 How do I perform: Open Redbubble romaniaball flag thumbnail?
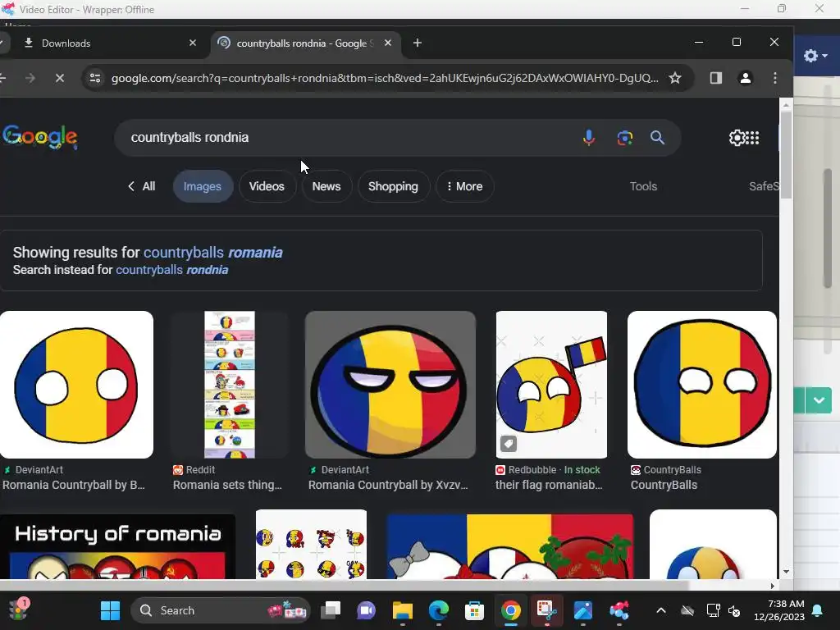click(551, 385)
